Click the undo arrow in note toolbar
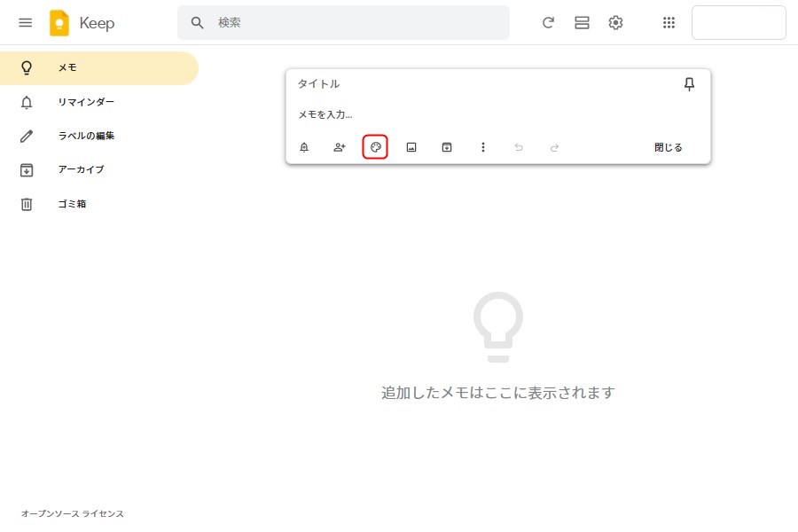Viewport: 798px width, 532px height. pos(519,147)
